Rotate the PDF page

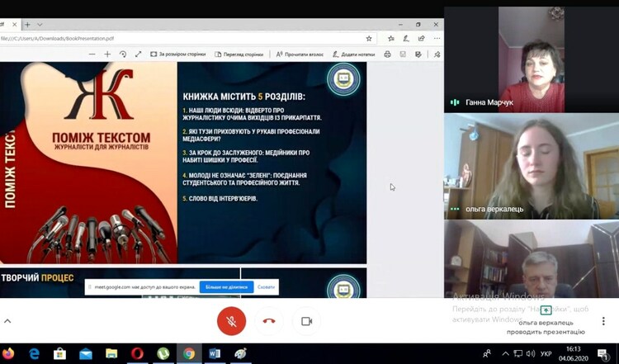click(123, 54)
